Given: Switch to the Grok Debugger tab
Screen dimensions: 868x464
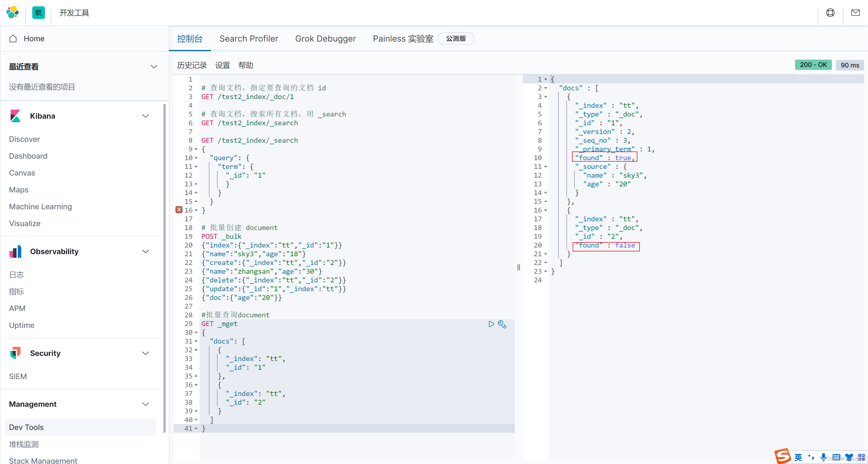Looking at the screenshot, I should coord(325,39).
